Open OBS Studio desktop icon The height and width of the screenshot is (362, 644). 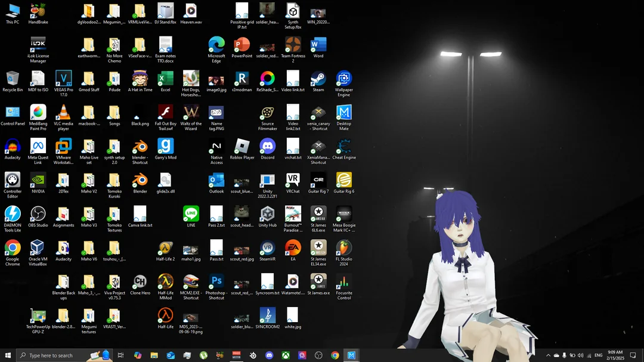pos(38,216)
